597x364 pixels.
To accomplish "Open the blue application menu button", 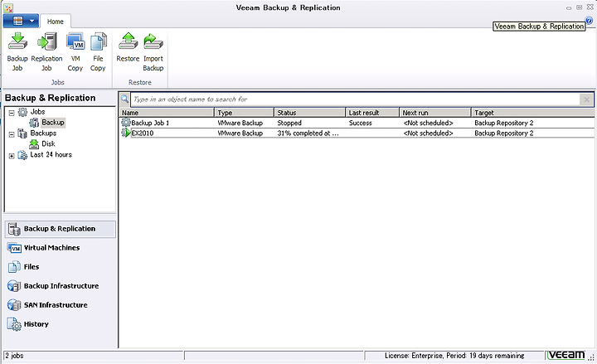I will [x=21, y=21].
